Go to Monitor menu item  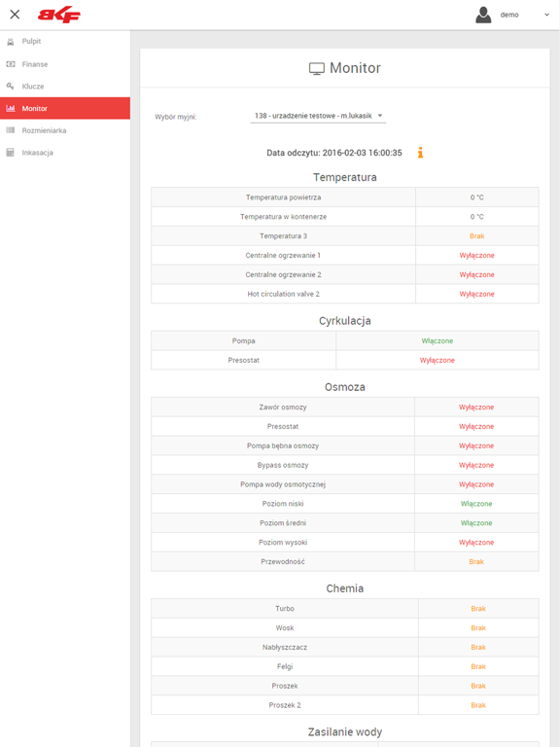(65, 108)
